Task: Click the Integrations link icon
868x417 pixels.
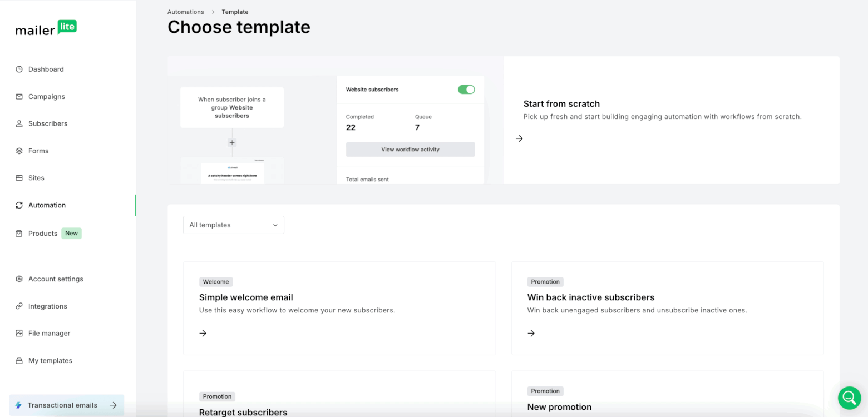Action: tap(19, 306)
